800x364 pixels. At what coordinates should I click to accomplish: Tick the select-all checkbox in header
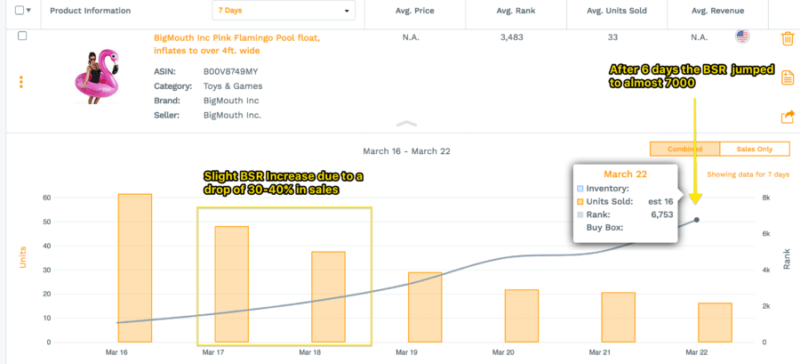click(x=19, y=10)
